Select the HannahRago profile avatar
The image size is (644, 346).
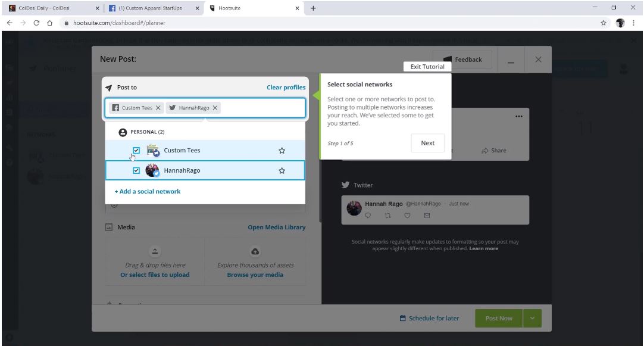click(x=152, y=170)
